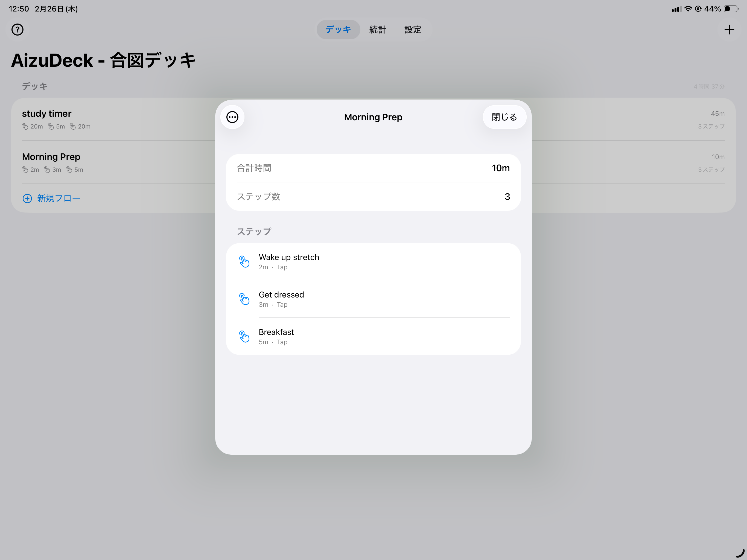Click the 2m · Tap subtitle
Screen dimensions: 747x560
(273, 267)
